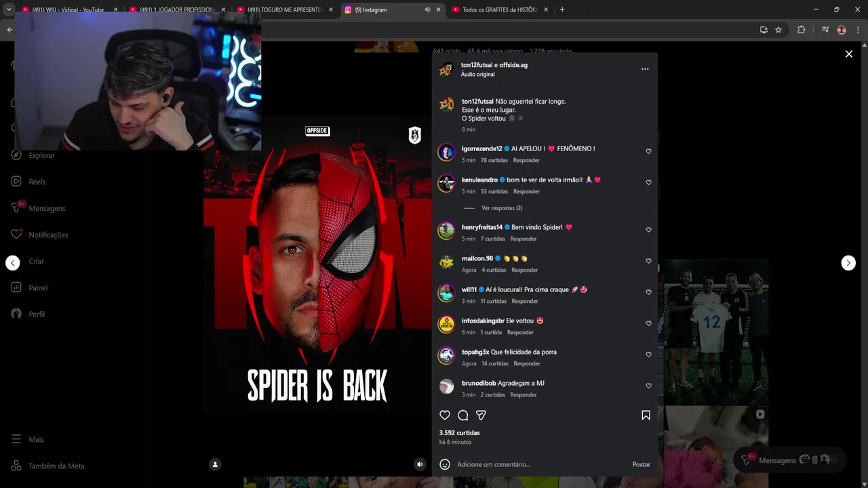Image resolution: width=868 pixels, height=488 pixels.
Task: Go to previous post arrow
Action: click(13, 263)
